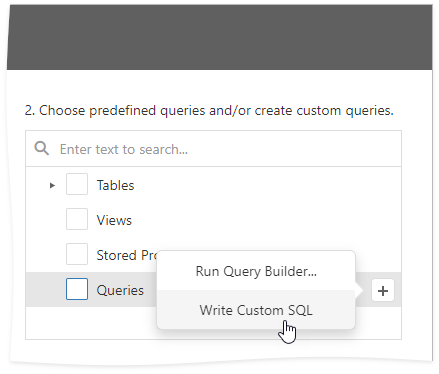Viewport: 439px width, 374px height.
Task: Expand the Tables tree node arrow
Action: 52,185
